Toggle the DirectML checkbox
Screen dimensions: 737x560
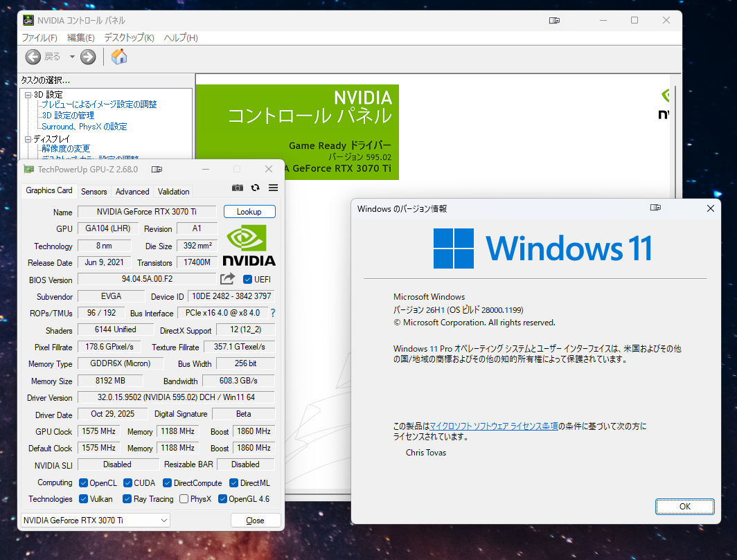[x=233, y=483]
